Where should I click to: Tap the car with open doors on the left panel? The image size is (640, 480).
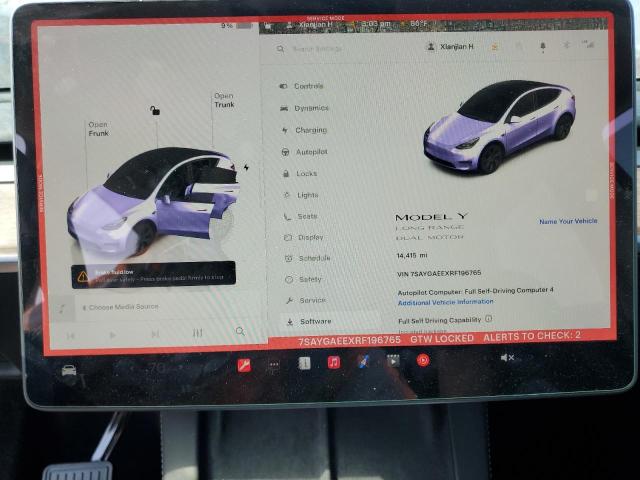coord(153,200)
